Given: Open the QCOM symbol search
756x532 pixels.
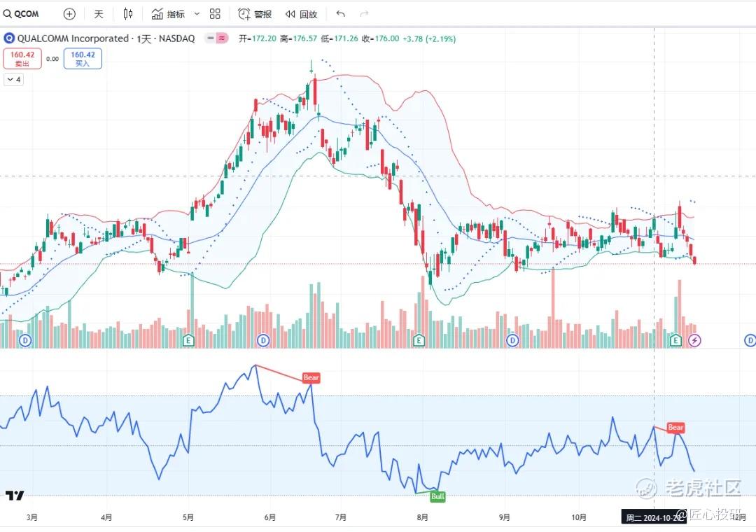Looking at the screenshot, I should 21,14.
